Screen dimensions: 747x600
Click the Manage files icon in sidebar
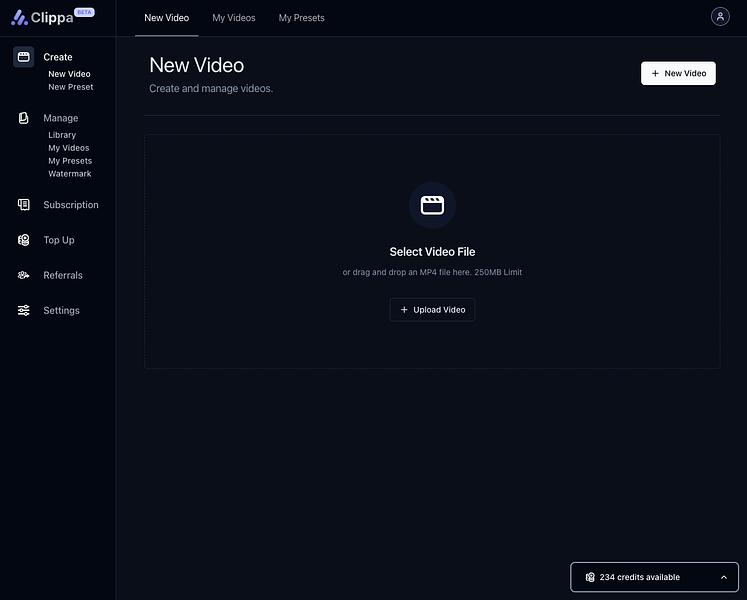click(23, 118)
